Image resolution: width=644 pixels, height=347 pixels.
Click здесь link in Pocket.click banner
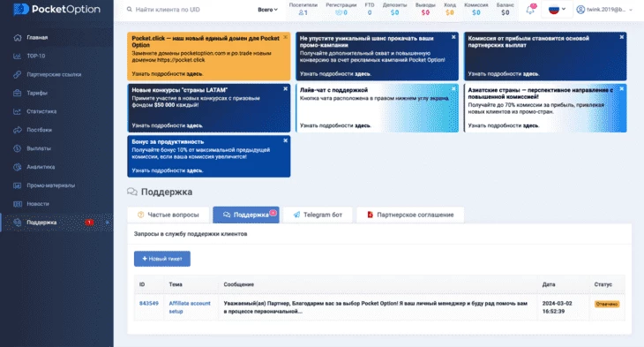coord(195,74)
